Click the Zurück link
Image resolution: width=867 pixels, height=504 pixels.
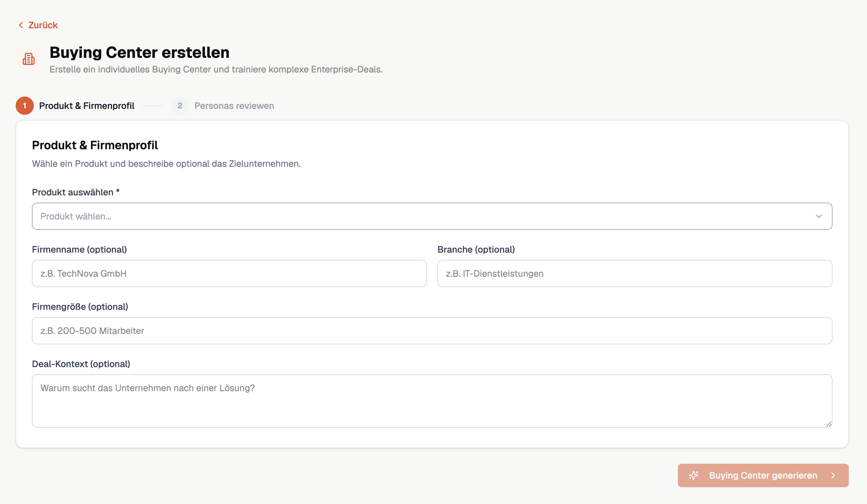pos(43,25)
